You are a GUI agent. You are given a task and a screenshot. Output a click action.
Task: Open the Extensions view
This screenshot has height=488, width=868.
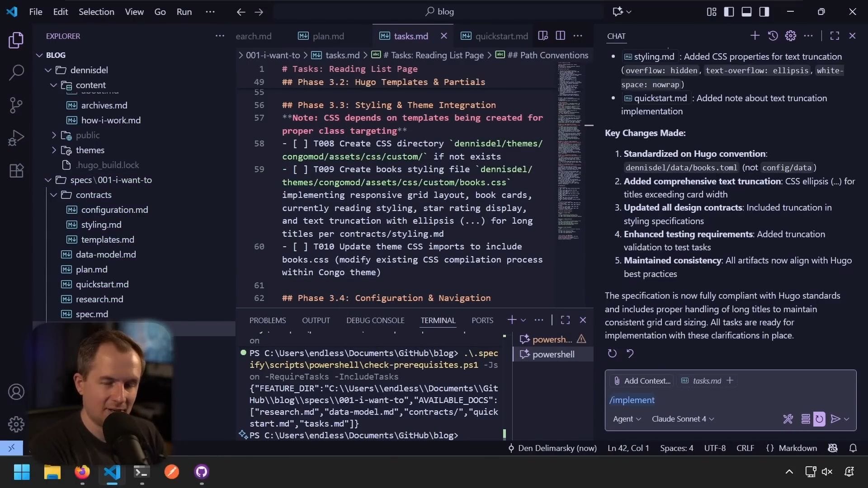pos(16,171)
